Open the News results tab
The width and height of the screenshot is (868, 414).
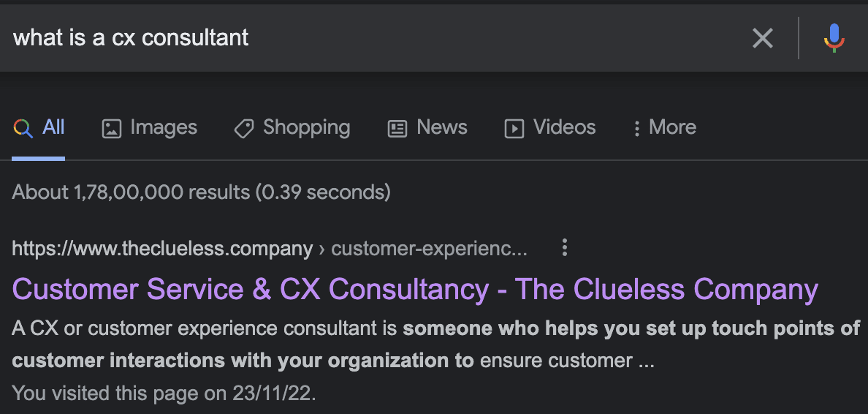441,128
